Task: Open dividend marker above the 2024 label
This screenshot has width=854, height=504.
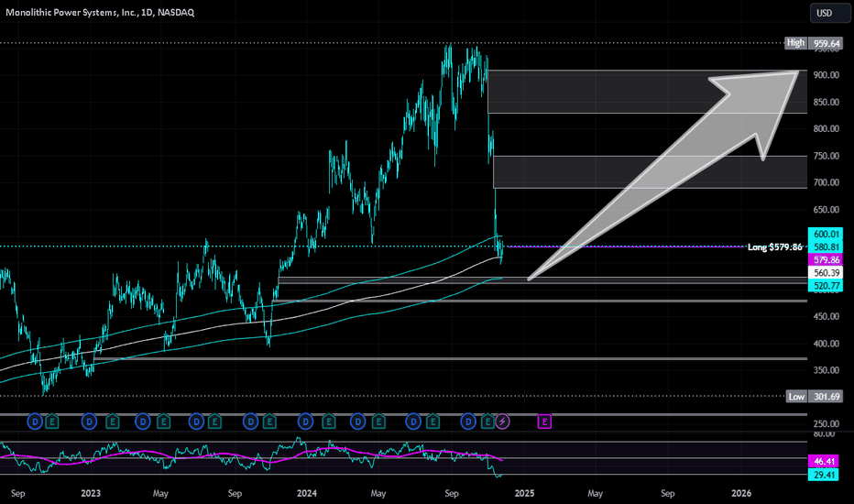Action: [305, 422]
